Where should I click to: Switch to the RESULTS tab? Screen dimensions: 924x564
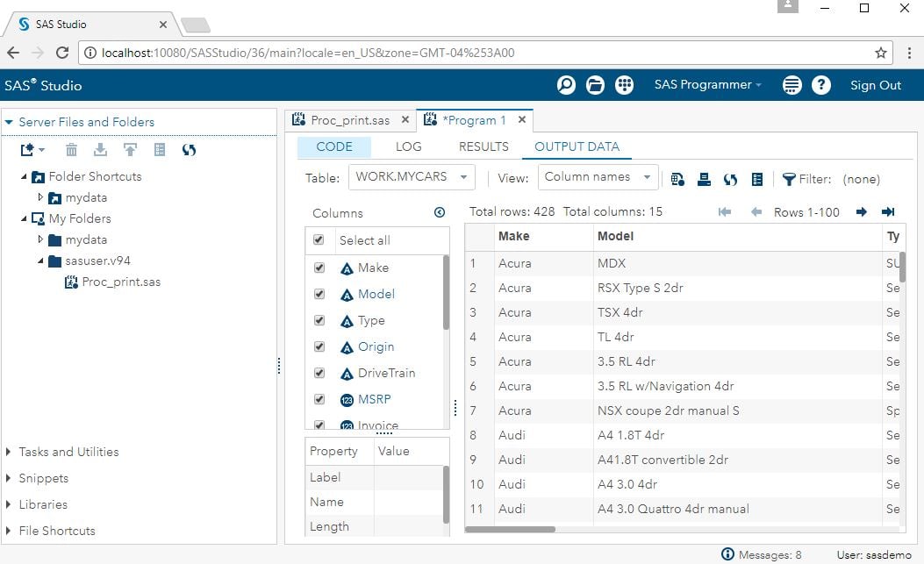pyautogui.click(x=483, y=146)
